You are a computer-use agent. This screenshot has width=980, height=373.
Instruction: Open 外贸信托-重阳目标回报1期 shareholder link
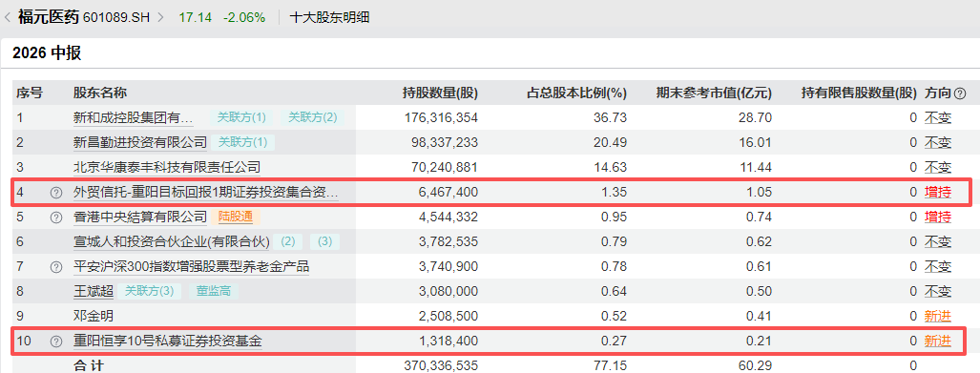point(206,193)
